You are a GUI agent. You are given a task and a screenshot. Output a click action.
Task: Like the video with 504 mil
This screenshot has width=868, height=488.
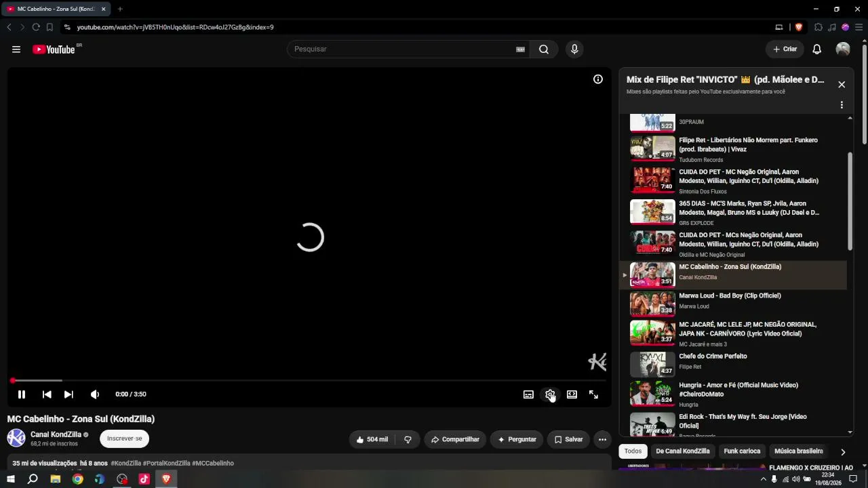372,439
